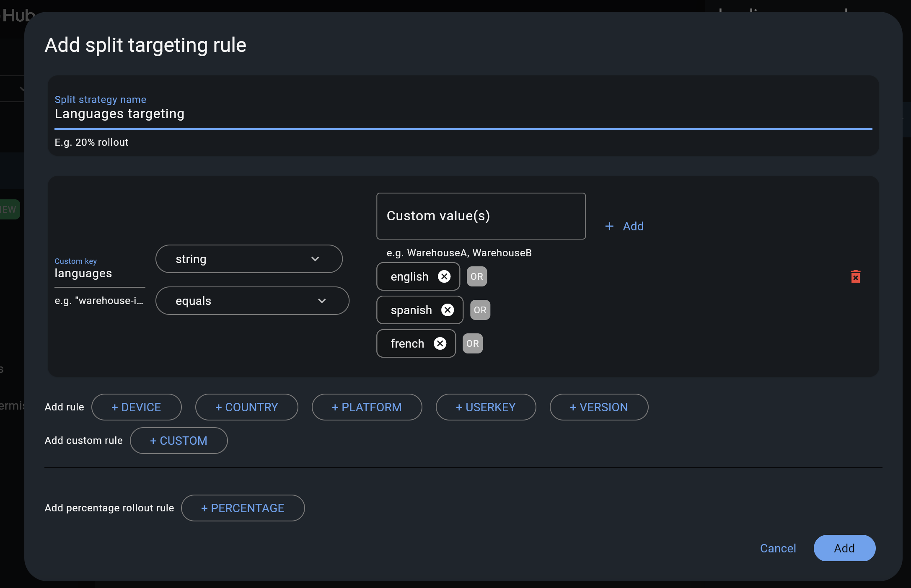Image resolution: width=911 pixels, height=588 pixels.
Task: Click the Custom value(s) input field
Action: [481, 216]
